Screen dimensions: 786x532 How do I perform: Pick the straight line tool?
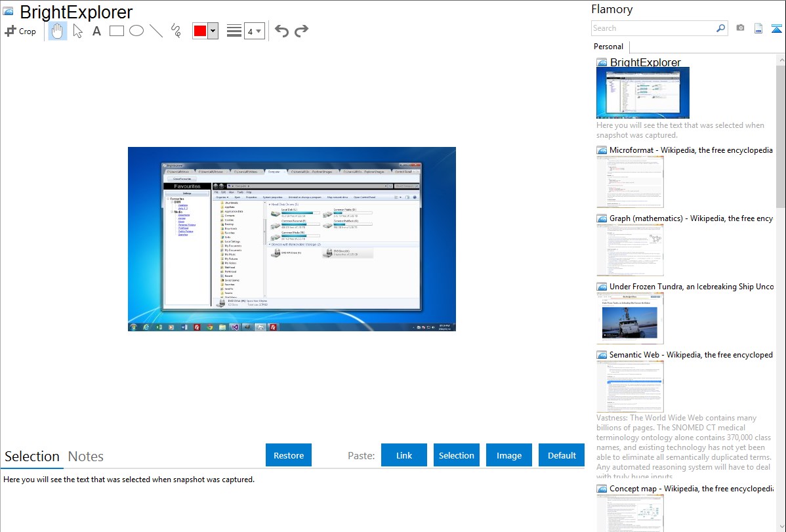tap(156, 31)
